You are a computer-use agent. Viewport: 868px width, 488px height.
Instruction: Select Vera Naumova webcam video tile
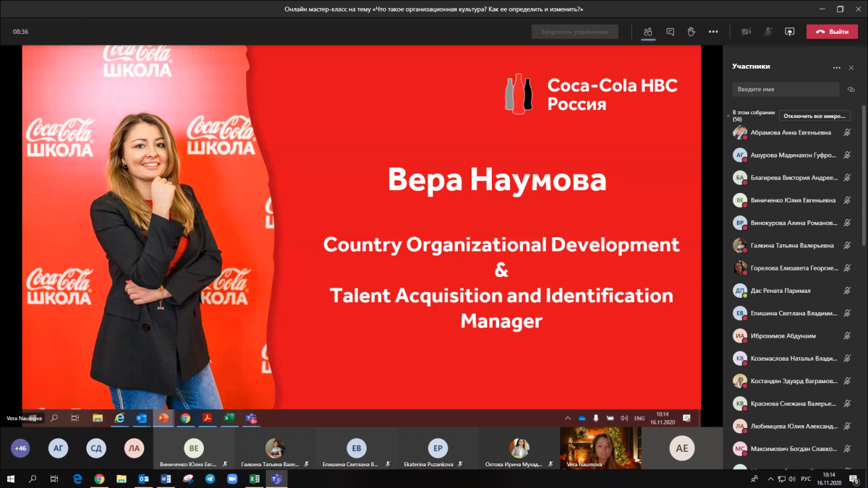(x=601, y=448)
